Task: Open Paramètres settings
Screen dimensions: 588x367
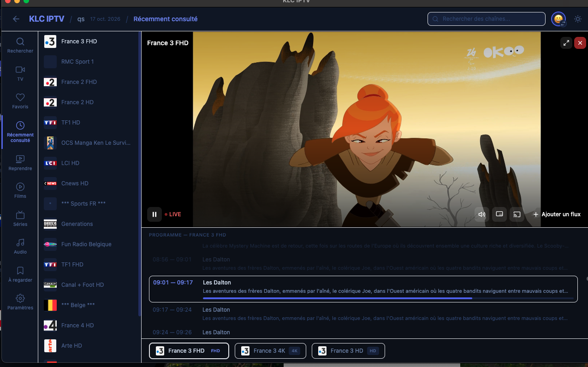Action: tap(20, 302)
